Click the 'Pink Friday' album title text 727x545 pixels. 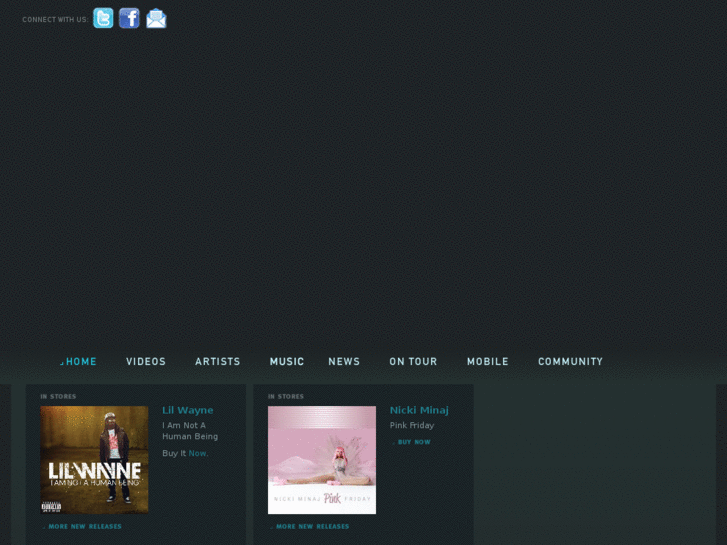pos(412,425)
